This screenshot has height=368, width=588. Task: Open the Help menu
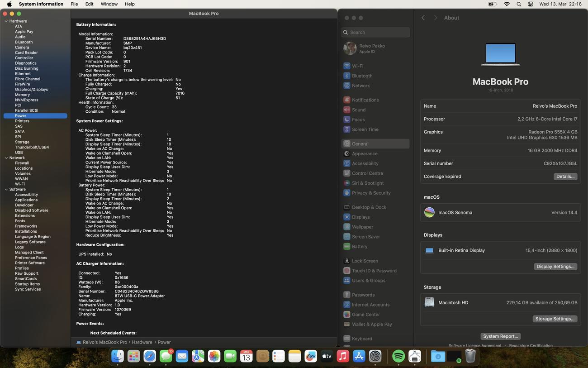pos(130,4)
